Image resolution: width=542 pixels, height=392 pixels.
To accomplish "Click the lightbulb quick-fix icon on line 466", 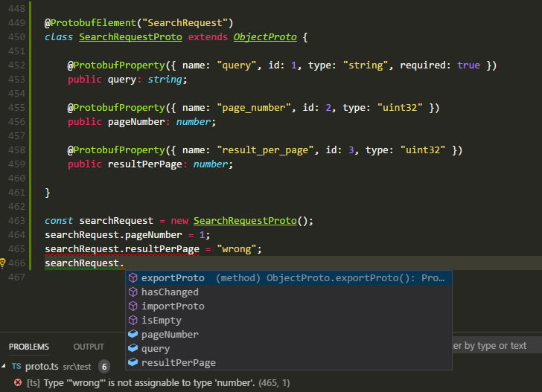I will [x=2, y=263].
